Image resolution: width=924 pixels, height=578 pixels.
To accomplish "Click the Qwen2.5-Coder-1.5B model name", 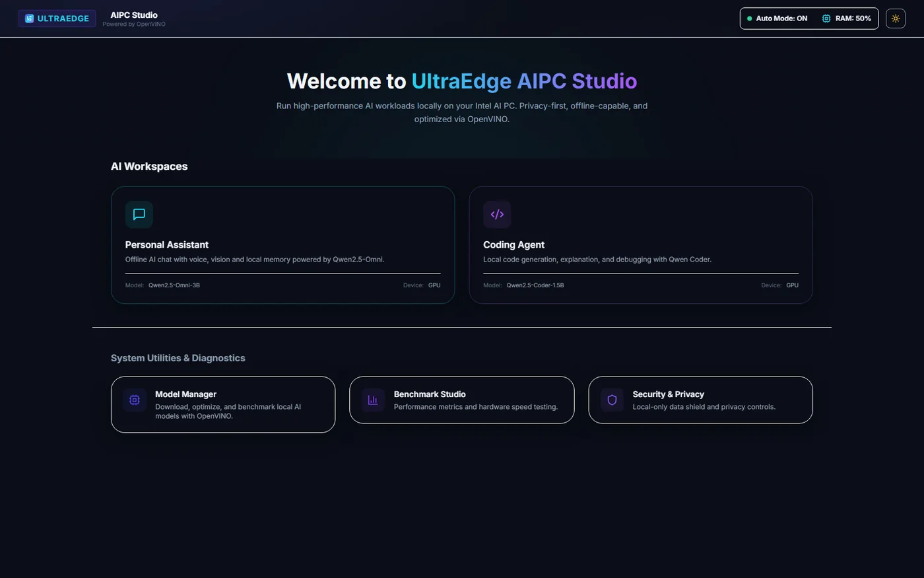I will coord(535,285).
